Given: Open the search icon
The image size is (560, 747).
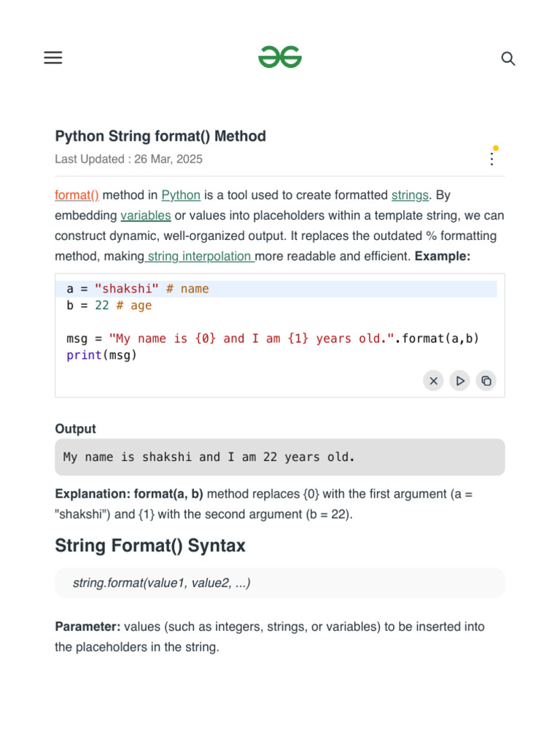Looking at the screenshot, I should coord(508,59).
